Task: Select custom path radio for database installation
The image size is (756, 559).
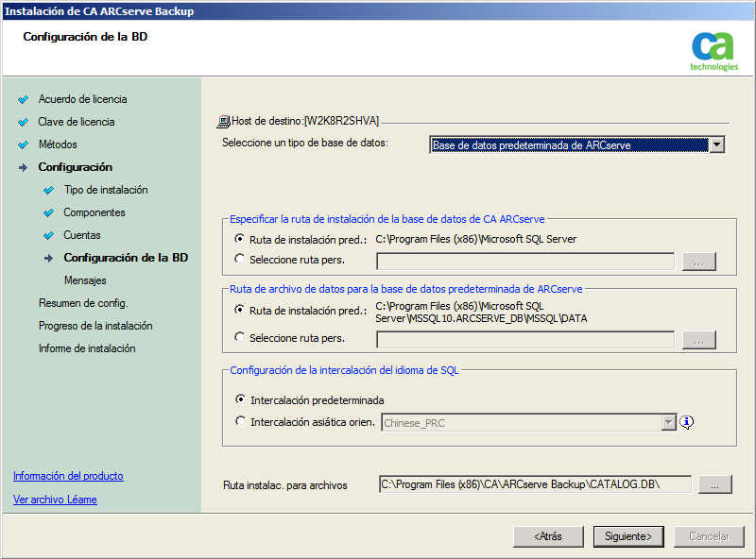Action: pyautogui.click(x=240, y=259)
